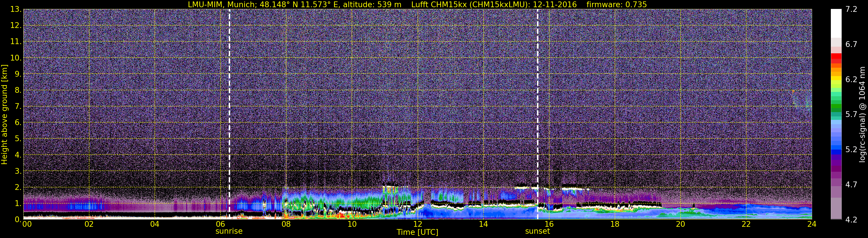The image size is (868, 238).
Task: Click the 'Time [UTC]' axis label
Action: pyautogui.click(x=417, y=232)
